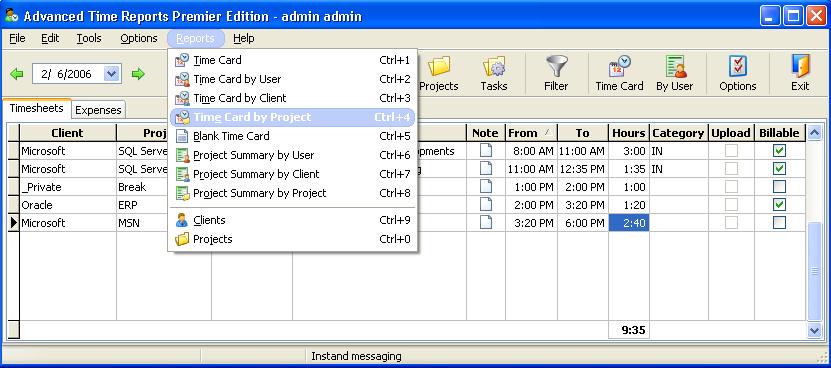Select Time Card by Project menu entry
Image resolution: width=831 pixels, height=368 pixels.
(293, 117)
